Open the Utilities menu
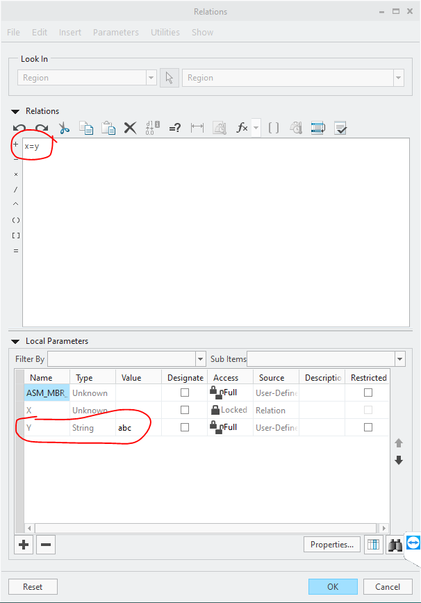 (165, 32)
